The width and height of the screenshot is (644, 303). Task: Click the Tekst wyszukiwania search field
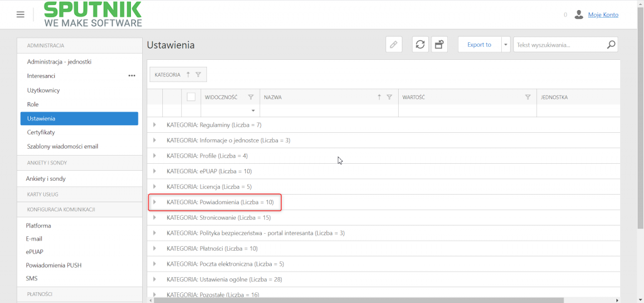pos(559,44)
